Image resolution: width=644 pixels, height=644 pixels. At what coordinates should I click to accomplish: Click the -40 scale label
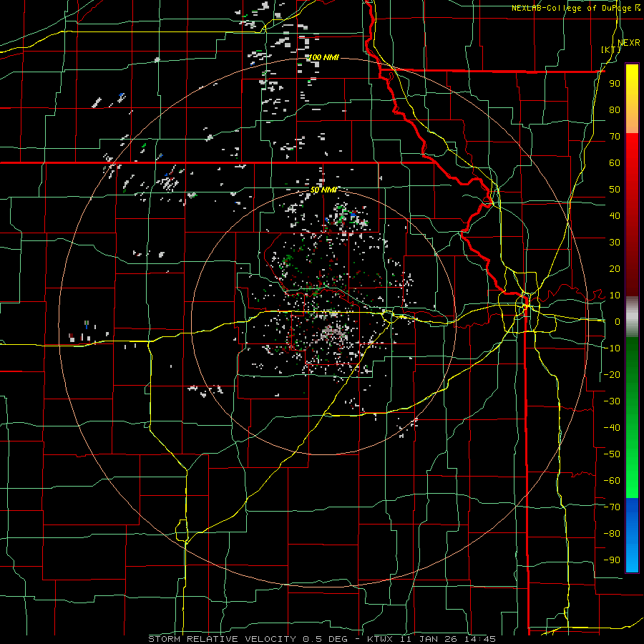[612, 428]
